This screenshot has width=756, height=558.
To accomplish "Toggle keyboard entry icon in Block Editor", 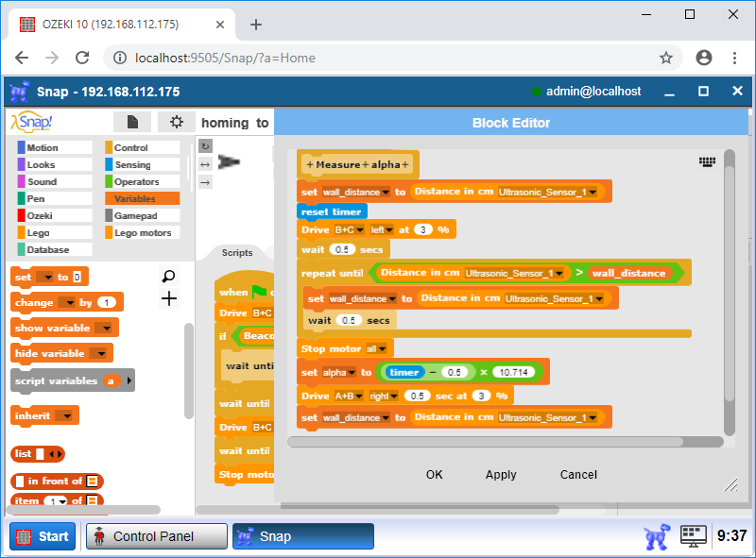I will click(707, 161).
